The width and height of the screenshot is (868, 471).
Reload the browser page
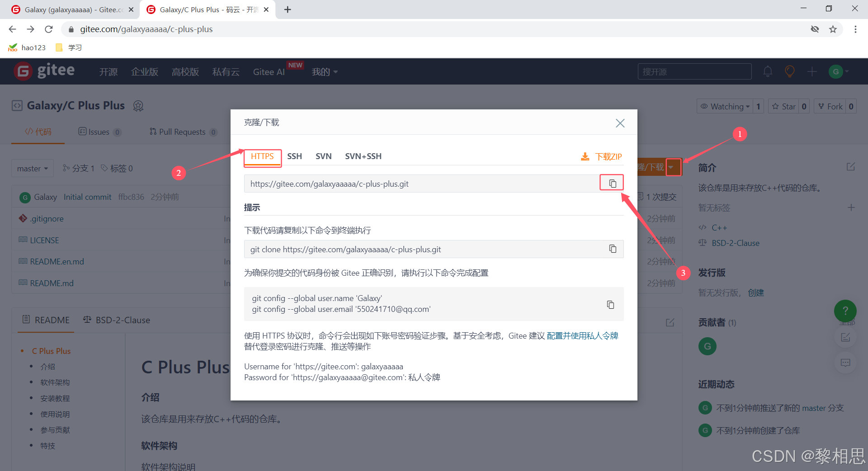(49, 29)
